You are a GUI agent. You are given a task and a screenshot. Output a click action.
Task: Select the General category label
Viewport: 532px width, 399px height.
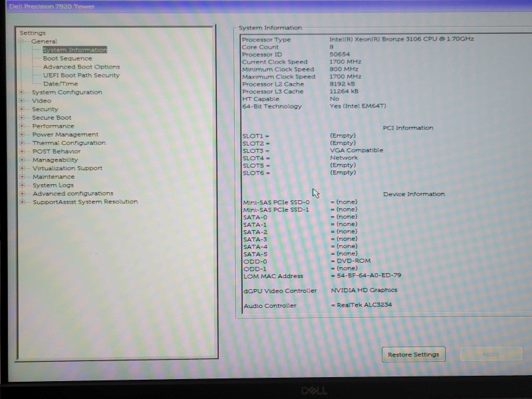point(44,41)
